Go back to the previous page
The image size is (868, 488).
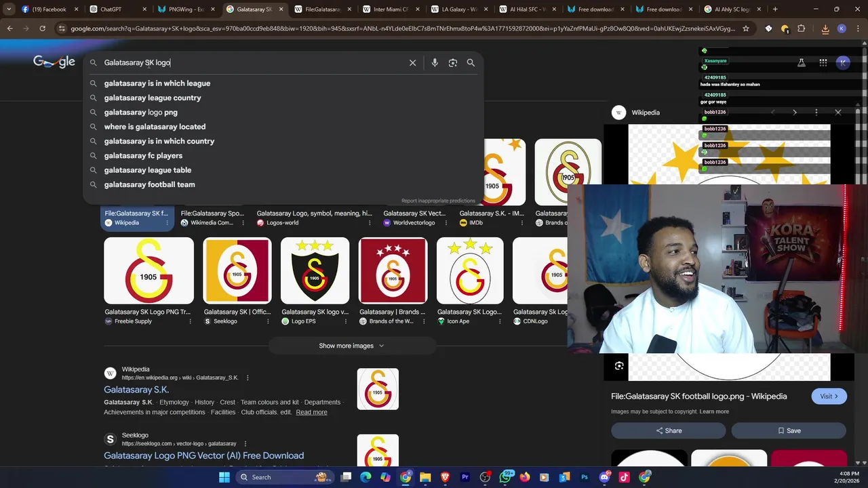(9, 28)
